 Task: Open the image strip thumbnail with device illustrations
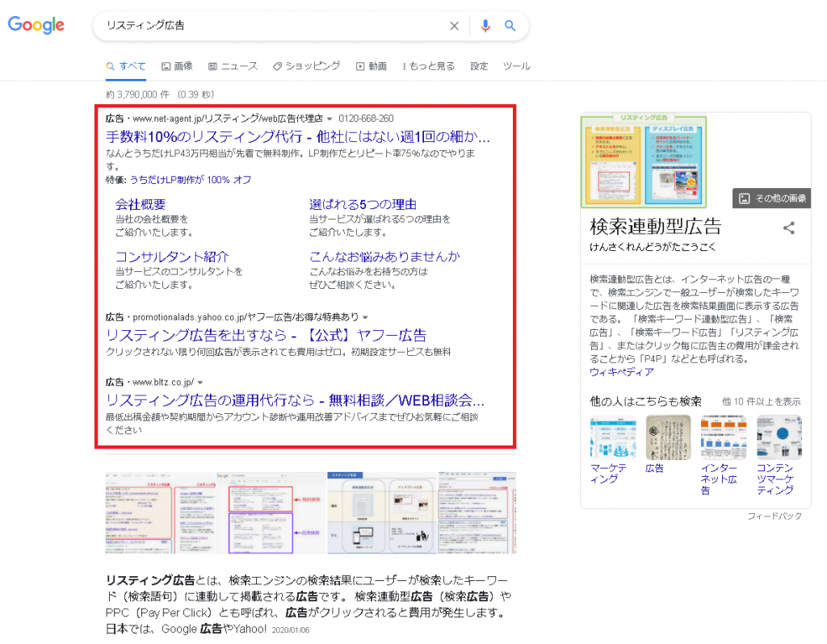(382, 512)
